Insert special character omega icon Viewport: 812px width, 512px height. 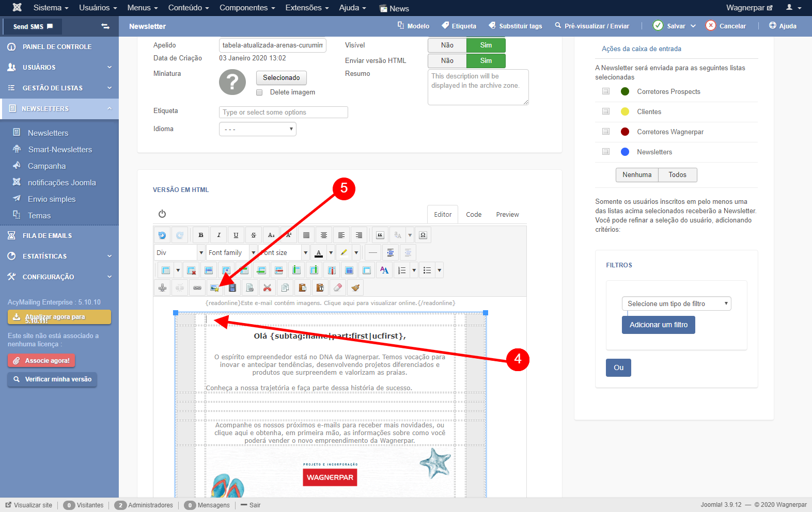423,235
